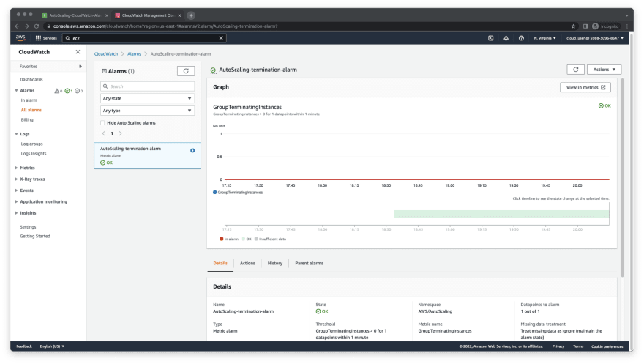Screen dimensions: 644x364
Task: Toggle the browser side panel icon
Action: pyautogui.click(x=585, y=26)
